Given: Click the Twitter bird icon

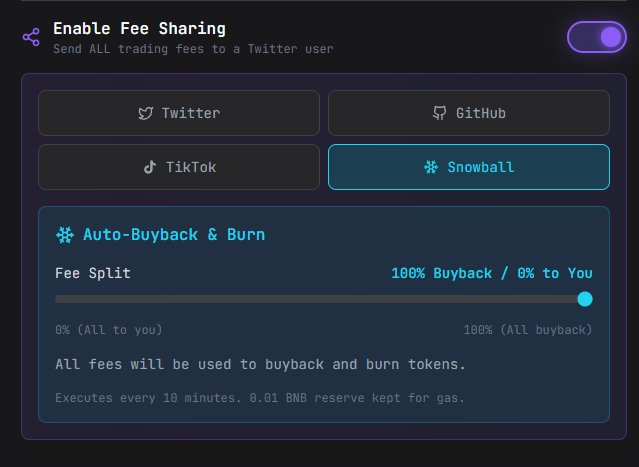Looking at the screenshot, I should click(x=145, y=113).
